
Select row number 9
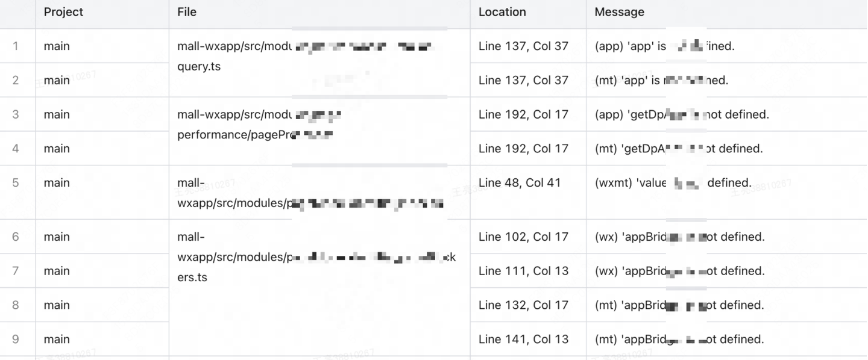16,340
